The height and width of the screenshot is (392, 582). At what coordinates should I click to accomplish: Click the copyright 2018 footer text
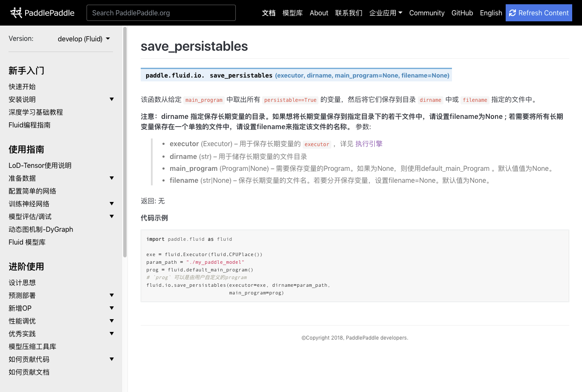(355, 338)
